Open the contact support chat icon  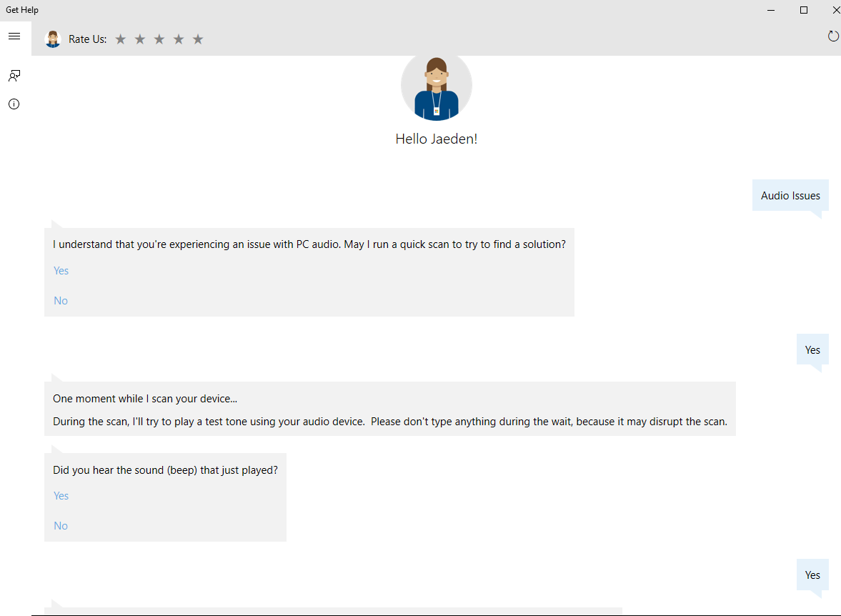click(x=14, y=75)
